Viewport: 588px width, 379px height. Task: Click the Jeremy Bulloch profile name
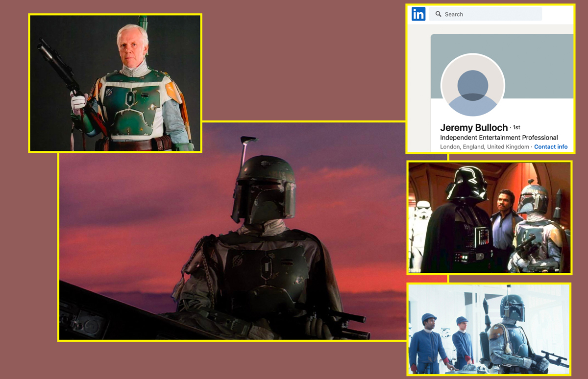474,127
